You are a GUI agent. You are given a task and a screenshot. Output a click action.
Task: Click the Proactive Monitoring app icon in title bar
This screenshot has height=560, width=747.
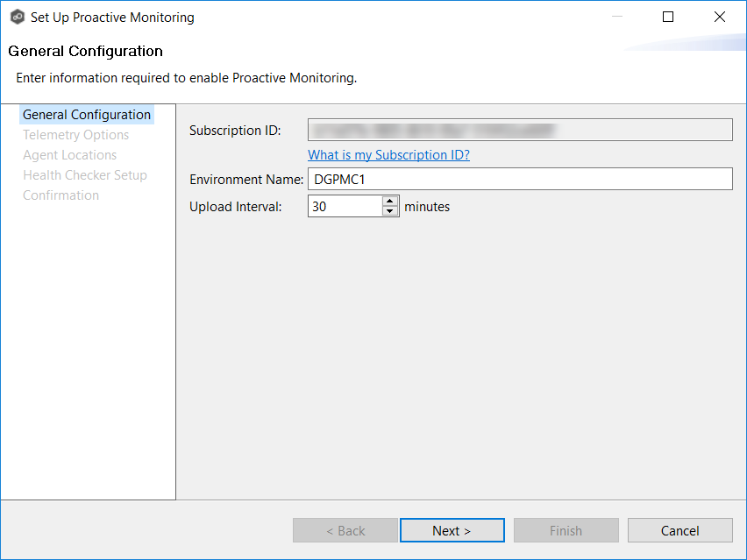click(17, 17)
